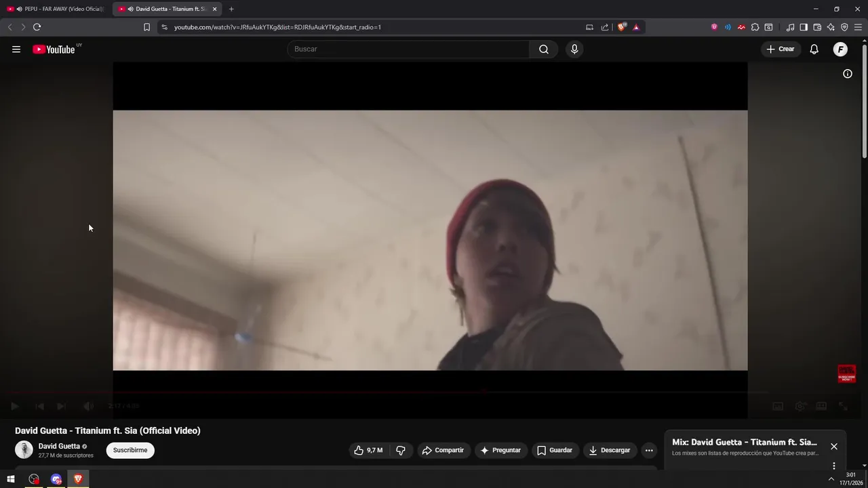Toggle theater mode in the player
Viewport: 868px width, 488px height.
coord(821,406)
